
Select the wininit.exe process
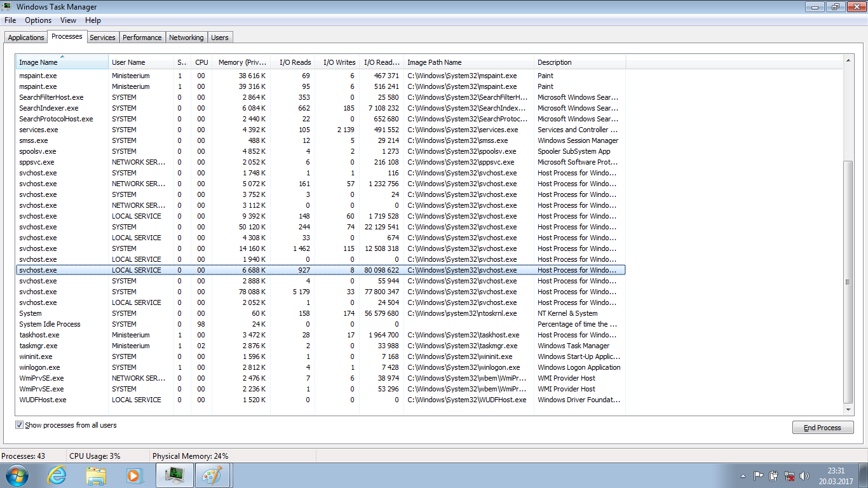tap(321, 356)
